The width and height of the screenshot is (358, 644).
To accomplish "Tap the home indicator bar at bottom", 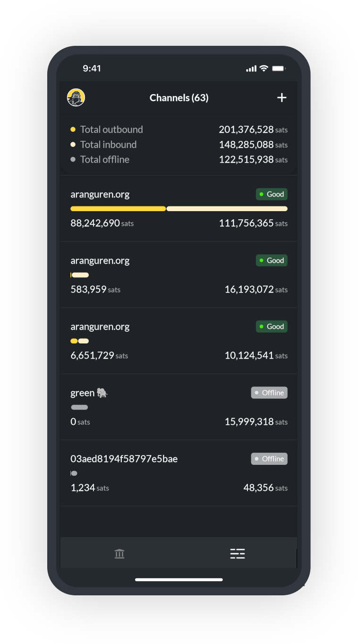I will (x=179, y=579).
